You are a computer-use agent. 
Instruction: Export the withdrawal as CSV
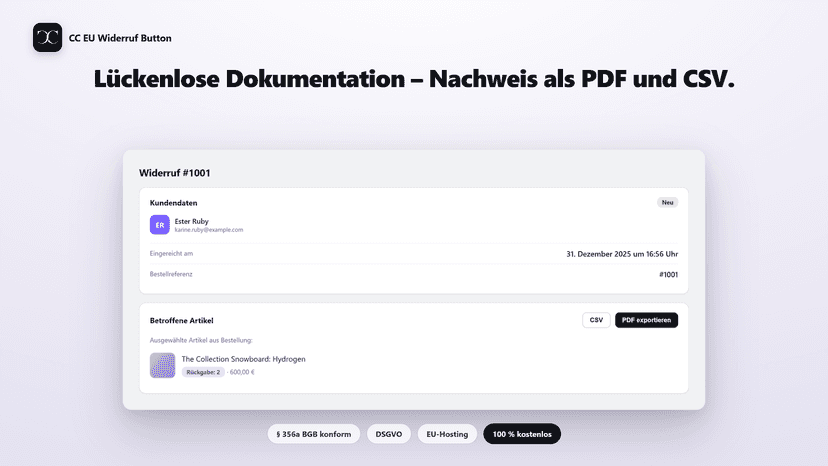596,320
